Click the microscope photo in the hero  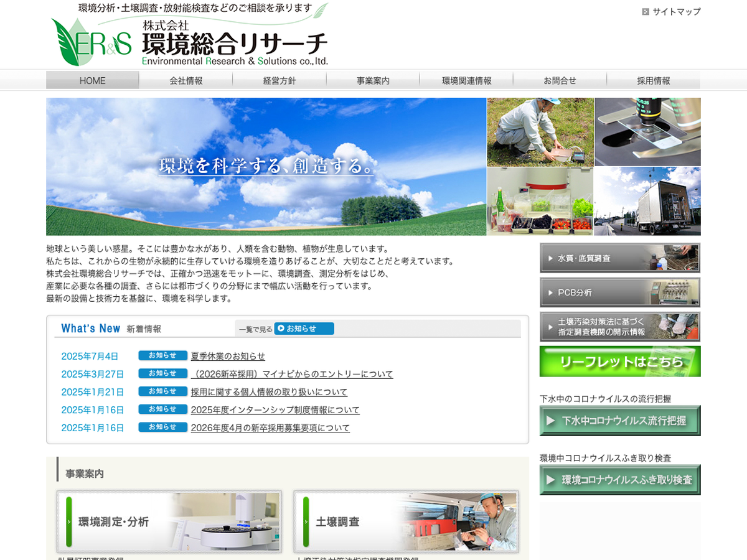coord(647,131)
